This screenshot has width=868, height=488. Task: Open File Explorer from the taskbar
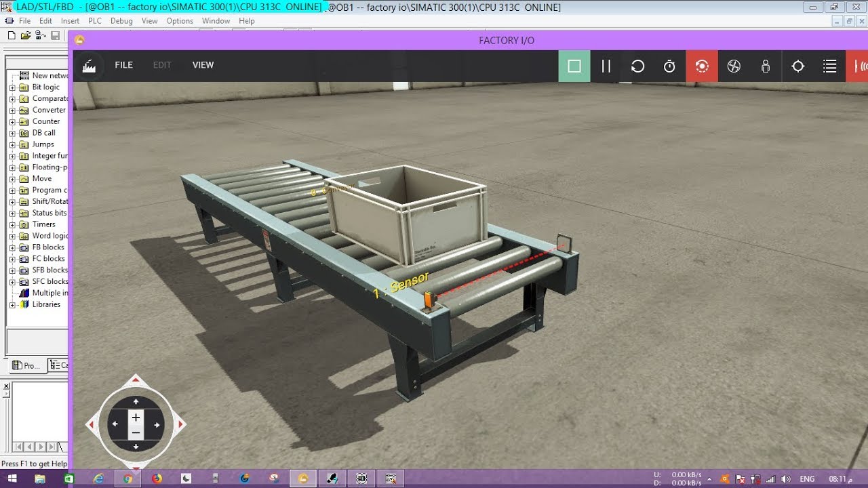pyautogui.click(x=40, y=479)
